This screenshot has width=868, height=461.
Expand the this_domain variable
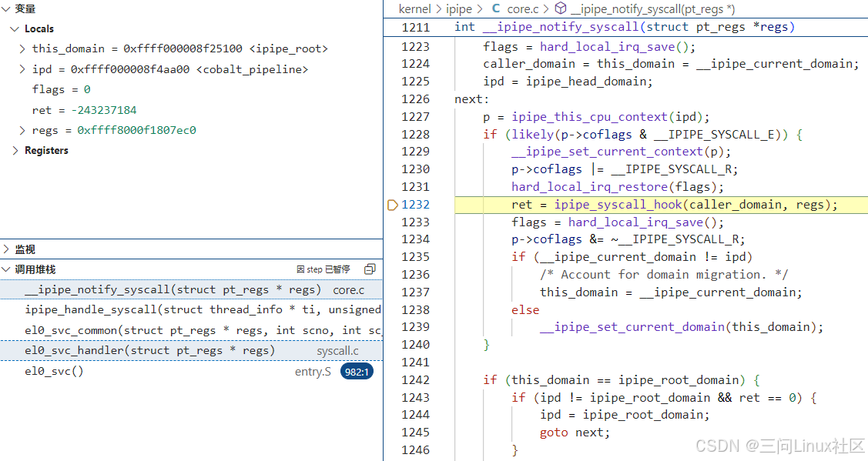22,48
